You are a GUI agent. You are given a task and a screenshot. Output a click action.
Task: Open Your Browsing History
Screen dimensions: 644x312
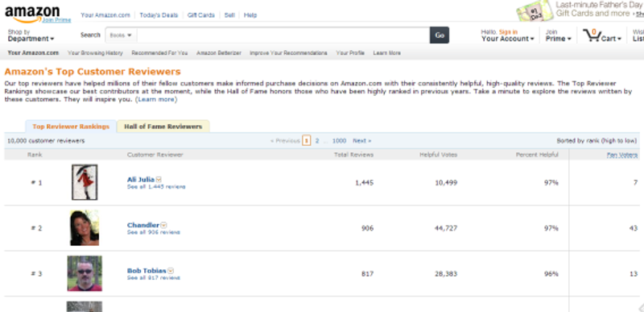tap(95, 53)
